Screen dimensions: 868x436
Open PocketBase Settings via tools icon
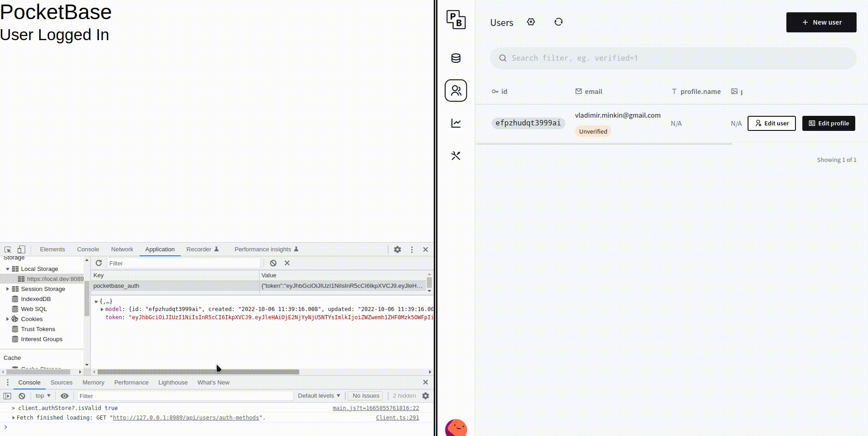(455, 156)
